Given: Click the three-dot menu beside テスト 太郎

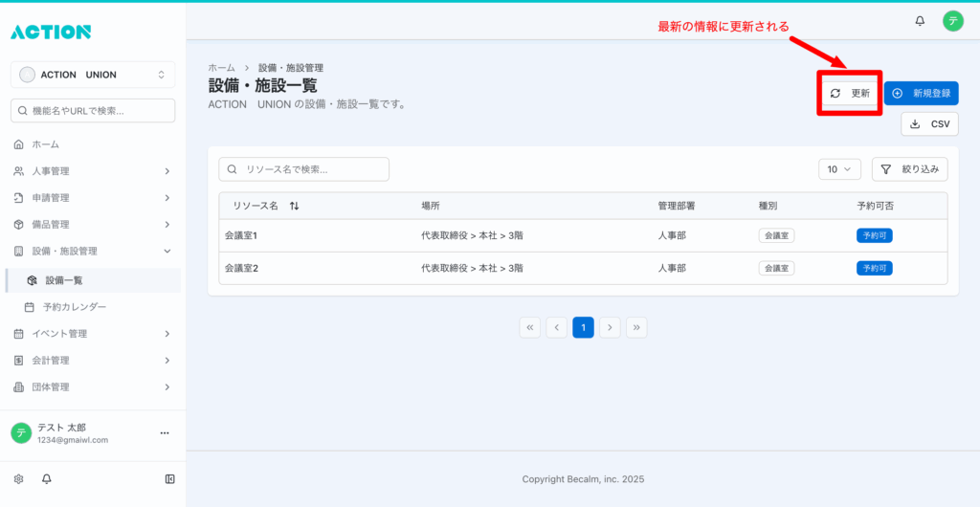Looking at the screenshot, I should [164, 433].
